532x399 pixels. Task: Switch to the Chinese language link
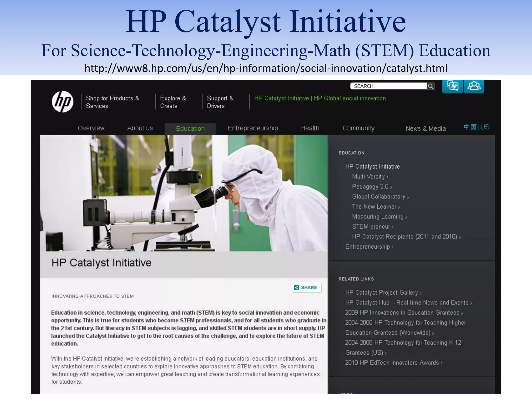[470, 127]
